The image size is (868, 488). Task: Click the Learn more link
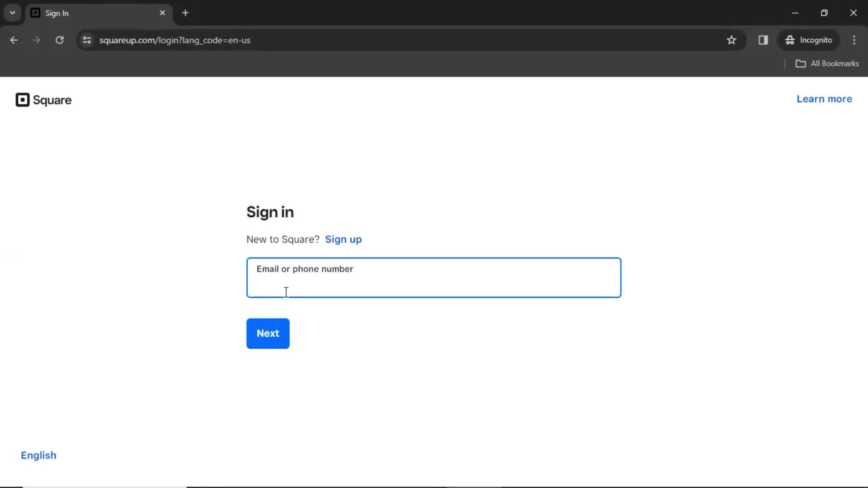825,99
